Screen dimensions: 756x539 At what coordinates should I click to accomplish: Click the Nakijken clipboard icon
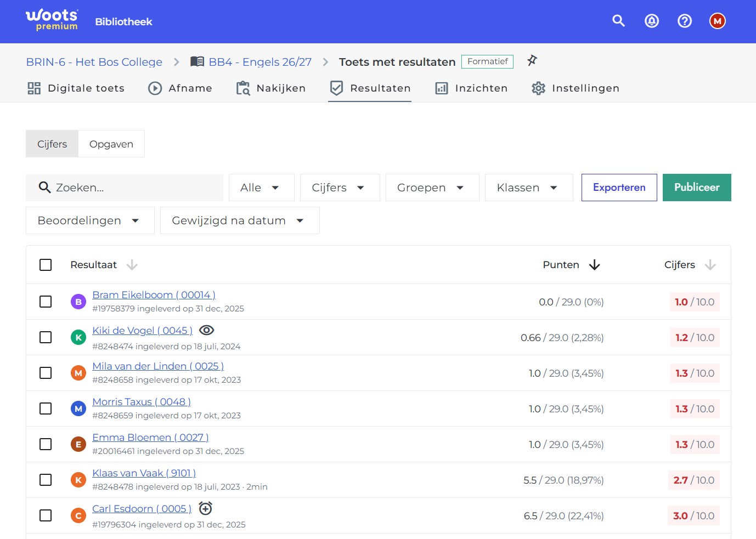tap(243, 88)
